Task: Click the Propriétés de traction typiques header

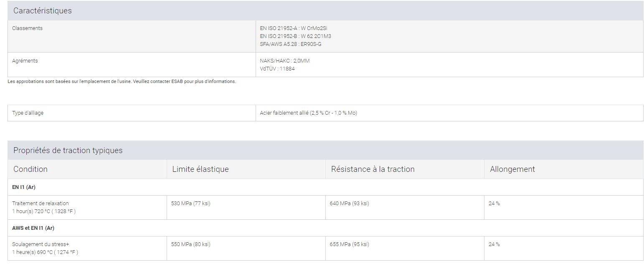Action: [68, 151]
